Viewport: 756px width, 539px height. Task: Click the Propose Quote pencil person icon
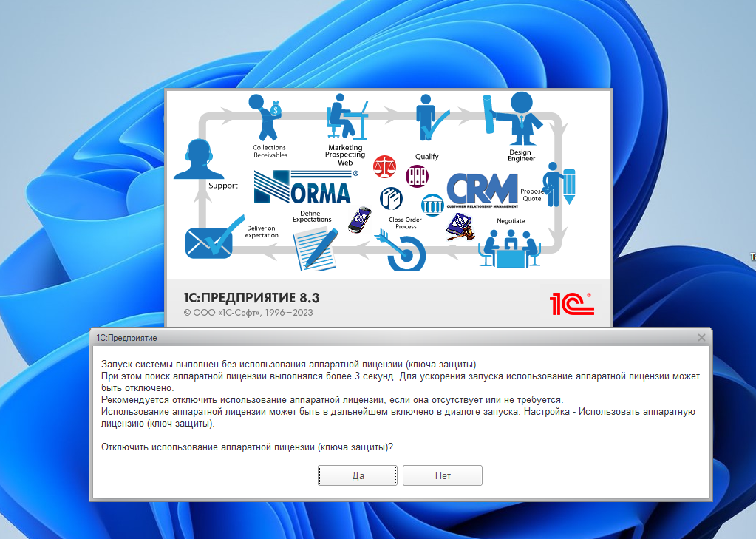coord(559,184)
